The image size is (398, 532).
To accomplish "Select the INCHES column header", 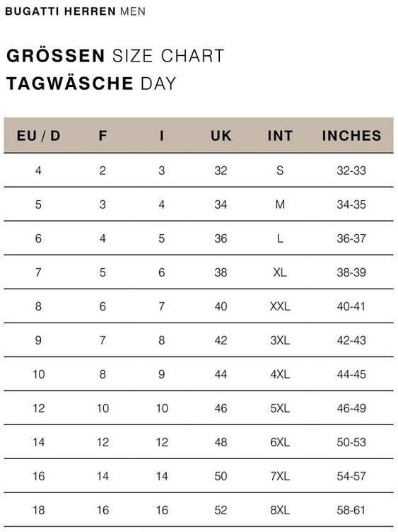I will pyautogui.click(x=351, y=136).
